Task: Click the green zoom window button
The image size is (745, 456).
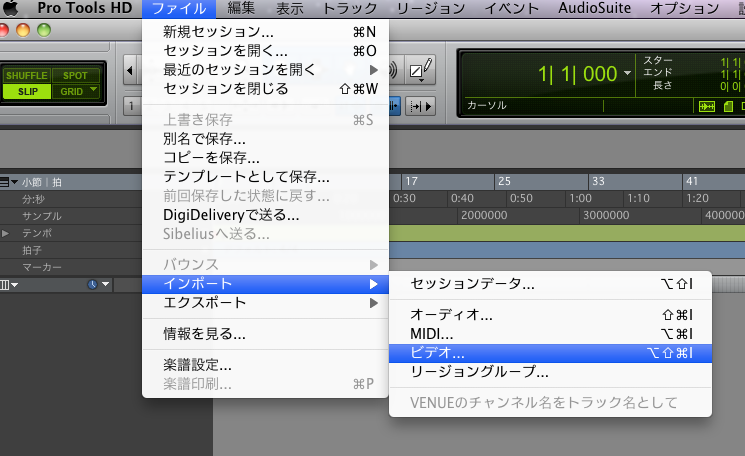Action: click(44, 30)
